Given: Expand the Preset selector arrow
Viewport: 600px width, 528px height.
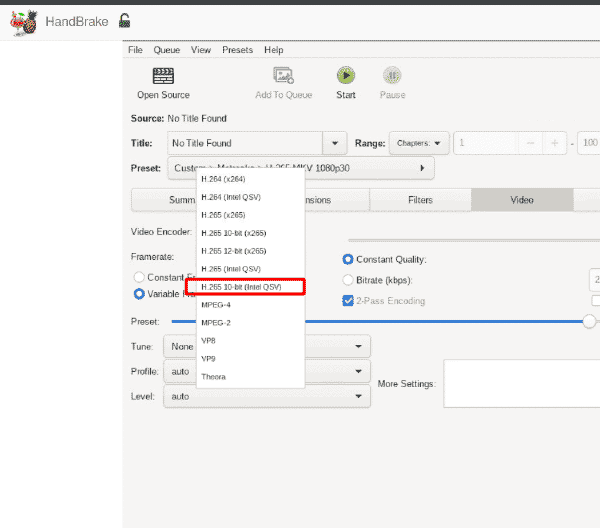Looking at the screenshot, I should (x=422, y=168).
